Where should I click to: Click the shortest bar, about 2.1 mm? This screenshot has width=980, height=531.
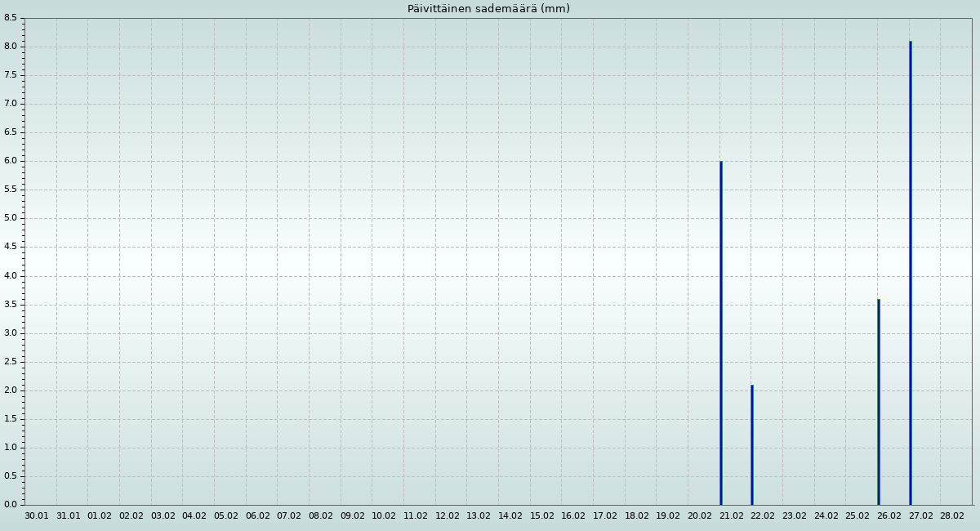pyautogui.click(x=752, y=444)
